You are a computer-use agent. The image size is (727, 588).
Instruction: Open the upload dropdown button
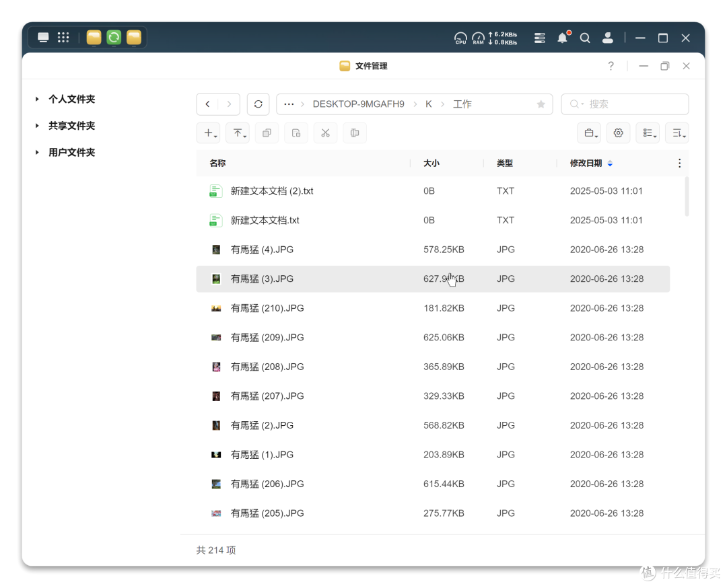pos(238,133)
